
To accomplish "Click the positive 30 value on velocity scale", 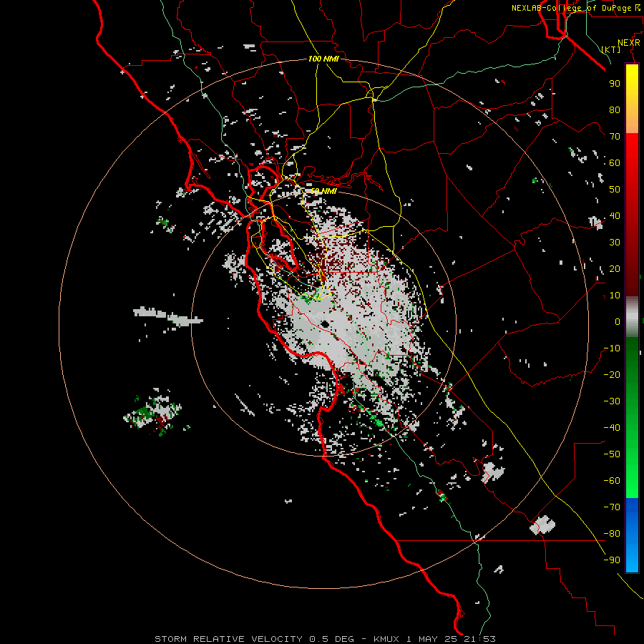I will 615,243.
